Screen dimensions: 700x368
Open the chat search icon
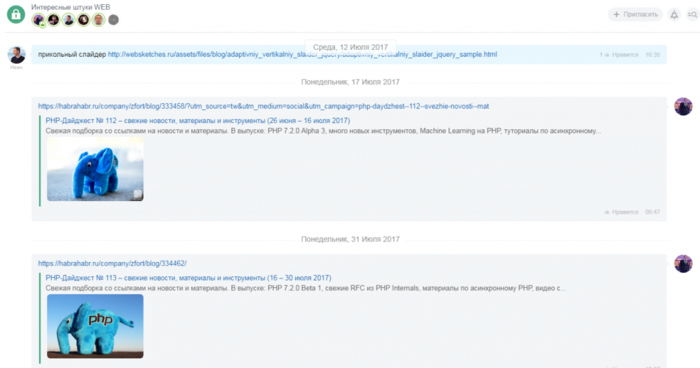(692, 15)
